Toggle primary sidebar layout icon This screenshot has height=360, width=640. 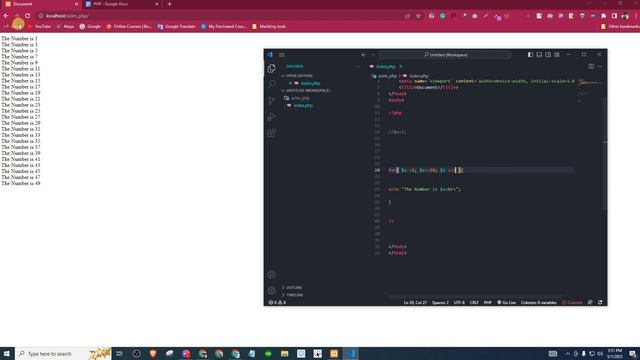[530, 55]
